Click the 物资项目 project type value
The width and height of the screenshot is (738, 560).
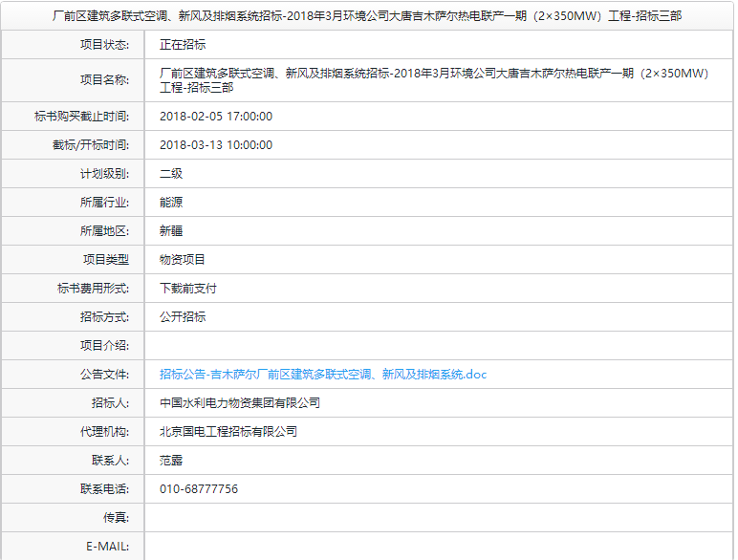coord(183,260)
